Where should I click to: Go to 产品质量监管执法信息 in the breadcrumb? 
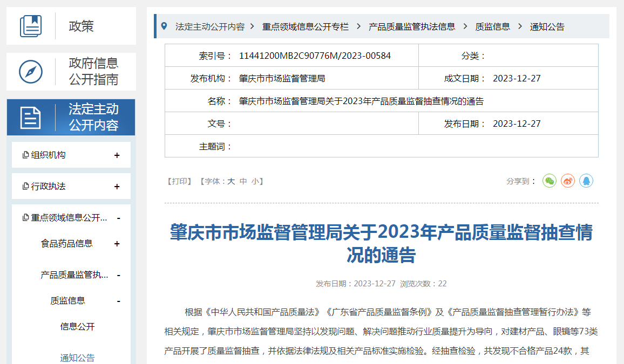(412, 26)
